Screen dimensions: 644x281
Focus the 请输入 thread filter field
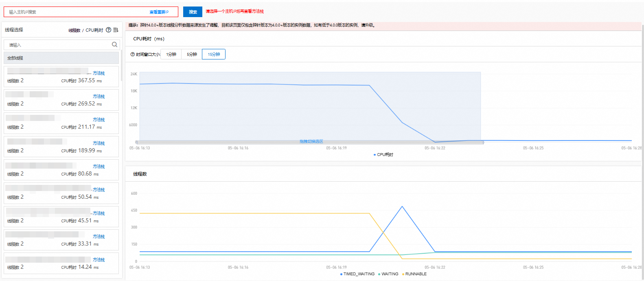tap(62, 45)
